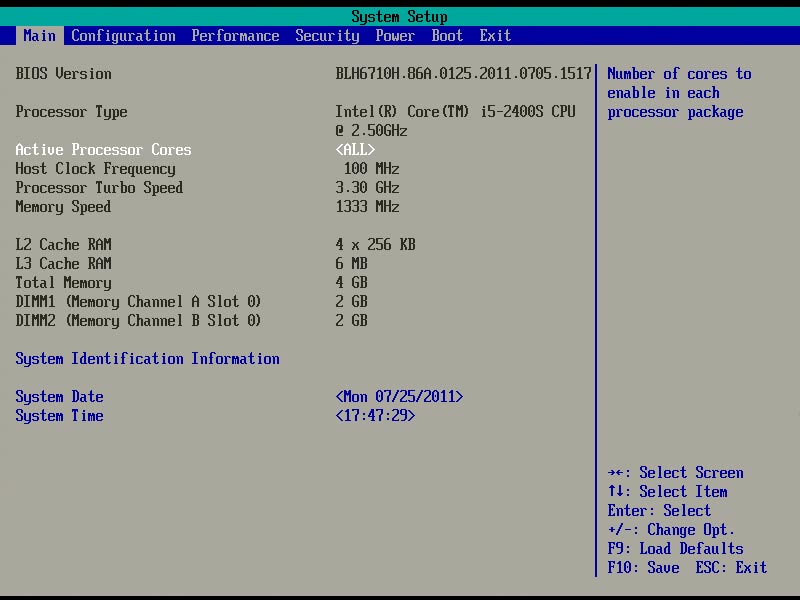Click the ESC: Exit hint

click(731, 568)
